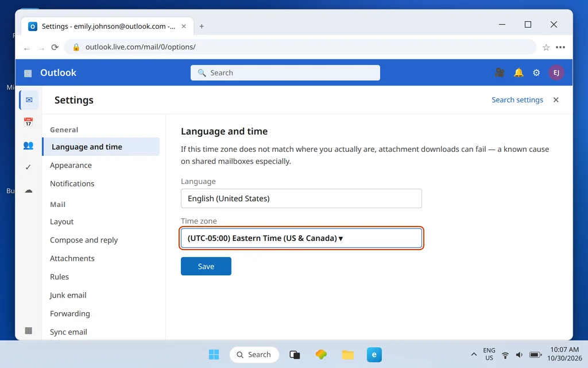Click the 'Mail' section heading

(58, 205)
